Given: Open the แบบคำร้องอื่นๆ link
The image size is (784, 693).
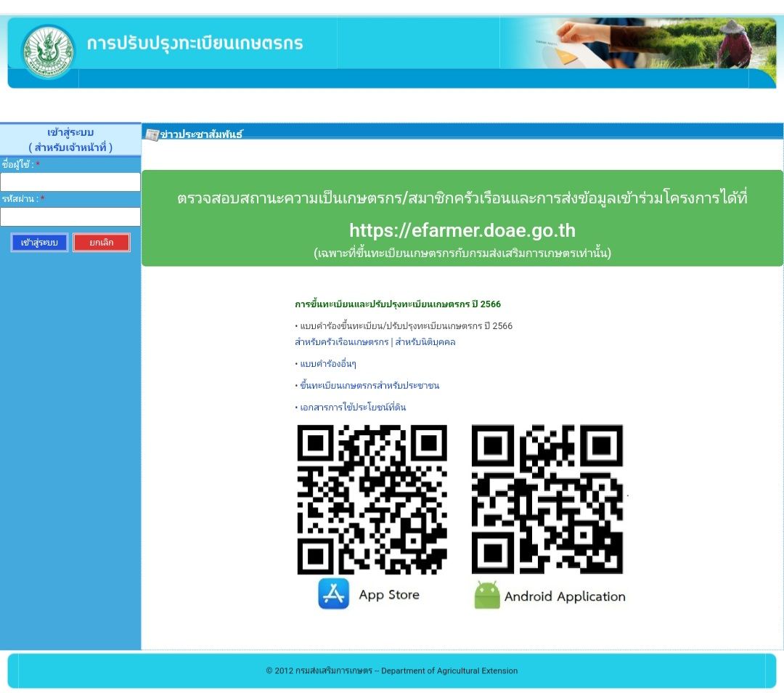Looking at the screenshot, I should (328, 364).
